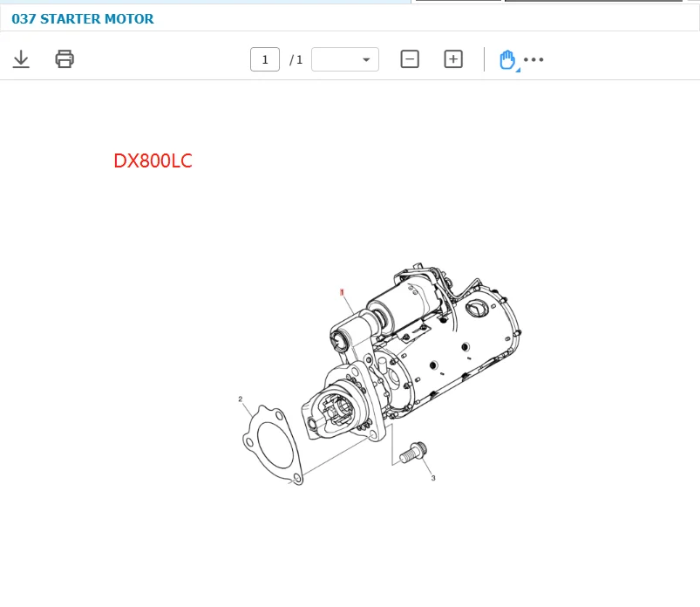The image size is (700, 607).
Task: Click the page number input field
Action: [265, 59]
